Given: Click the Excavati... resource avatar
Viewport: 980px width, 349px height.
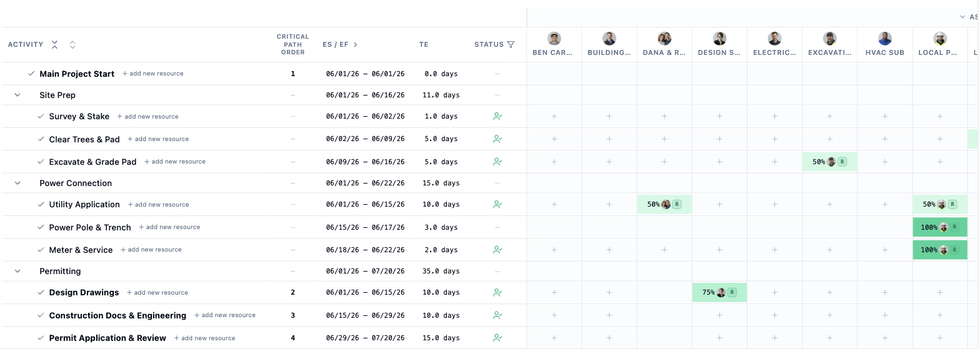Looking at the screenshot, I should point(829,39).
